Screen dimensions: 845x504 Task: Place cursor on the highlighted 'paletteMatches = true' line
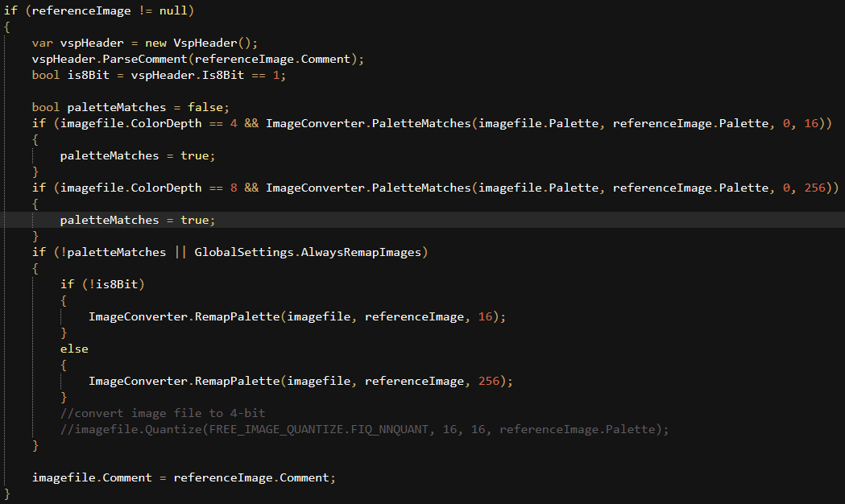(422, 221)
